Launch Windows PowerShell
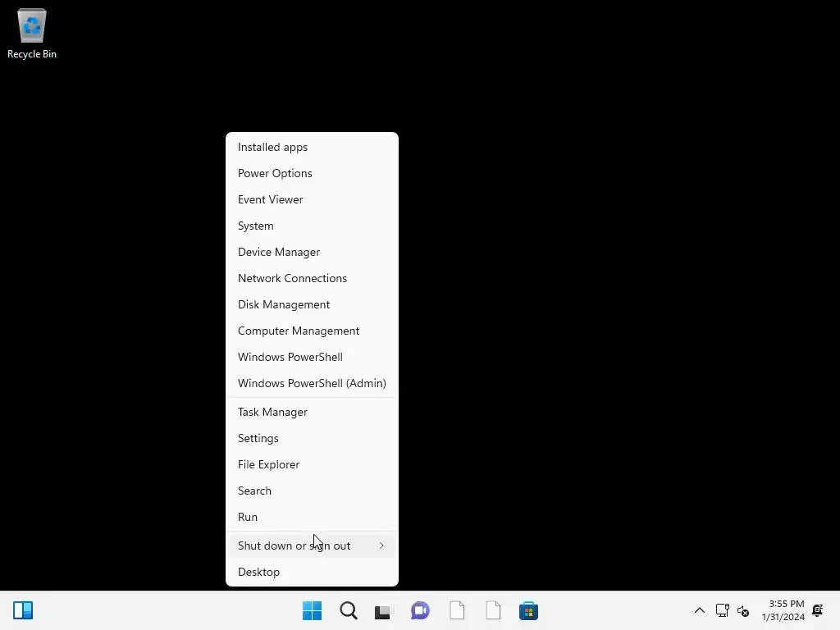 click(312, 357)
